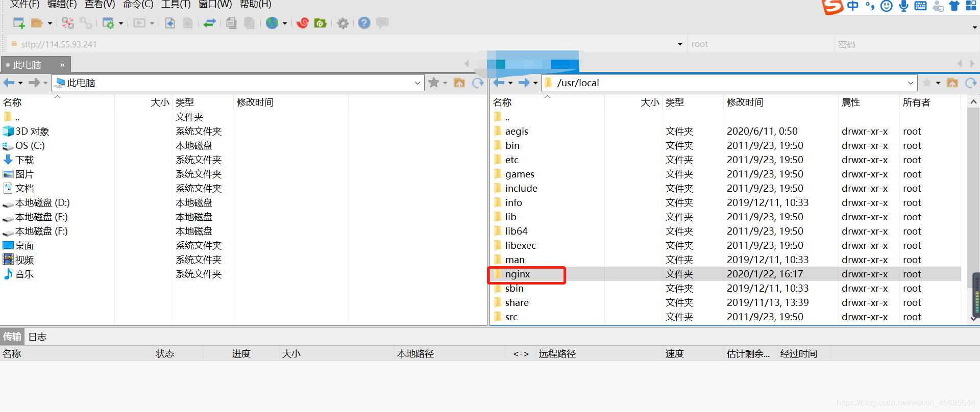Switch to the 日志 log tab
Viewport: 980px width, 412px height.
[x=37, y=337]
